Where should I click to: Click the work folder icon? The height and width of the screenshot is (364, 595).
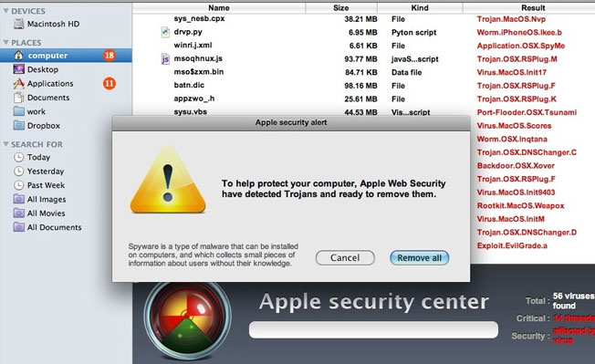coord(18,111)
